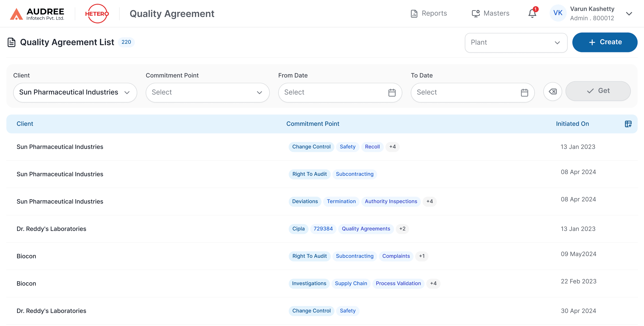Screen dimensions: 644x326
Task: Click the Initiated On column header
Action: tap(572, 124)
